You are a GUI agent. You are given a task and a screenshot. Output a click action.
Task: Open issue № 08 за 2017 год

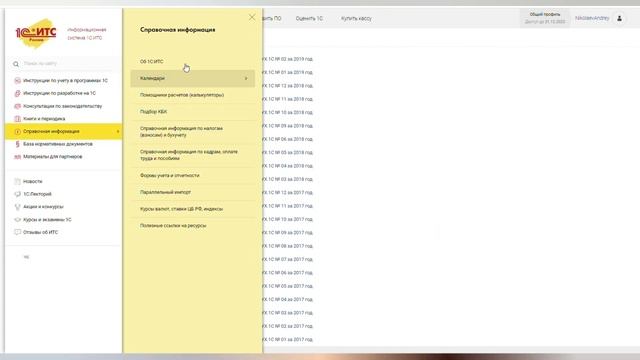(x=288, y=246)
